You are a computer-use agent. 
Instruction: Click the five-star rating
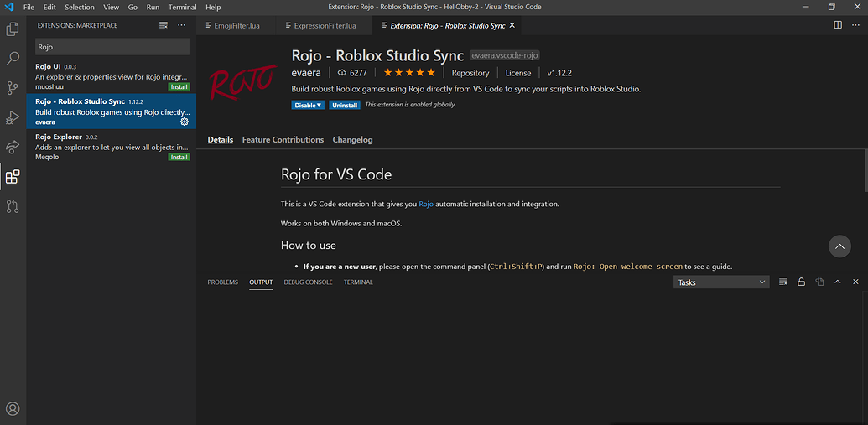coord(409,72)
